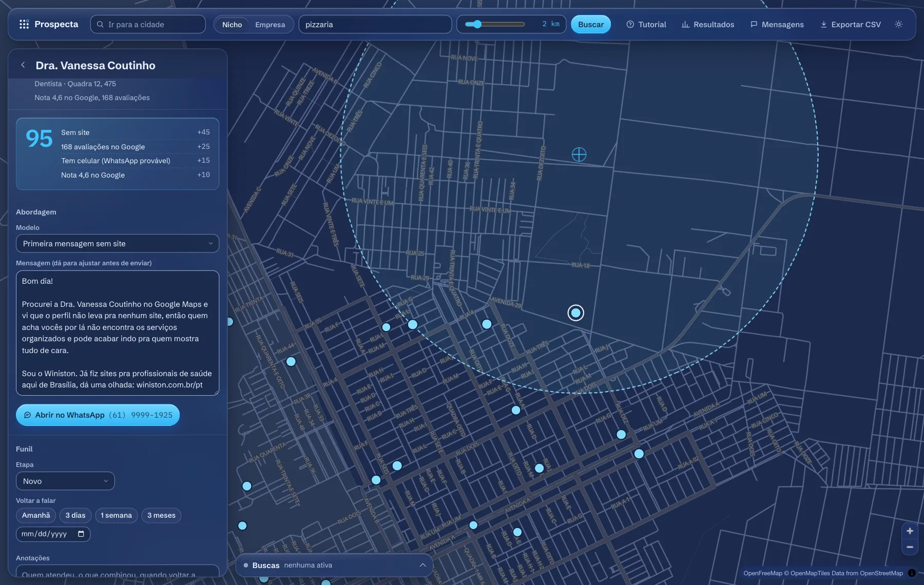Click the map pin near Rua A-02
The height and width of the screenshot is (585, 924).
pyautogui.click(x=639, y=454)
